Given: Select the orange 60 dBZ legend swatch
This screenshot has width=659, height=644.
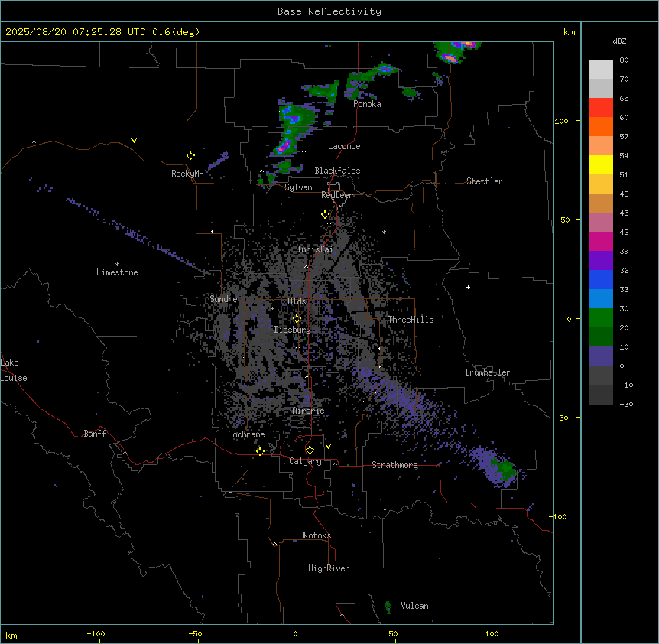Looking at the screenshot, I should (601, 126).
